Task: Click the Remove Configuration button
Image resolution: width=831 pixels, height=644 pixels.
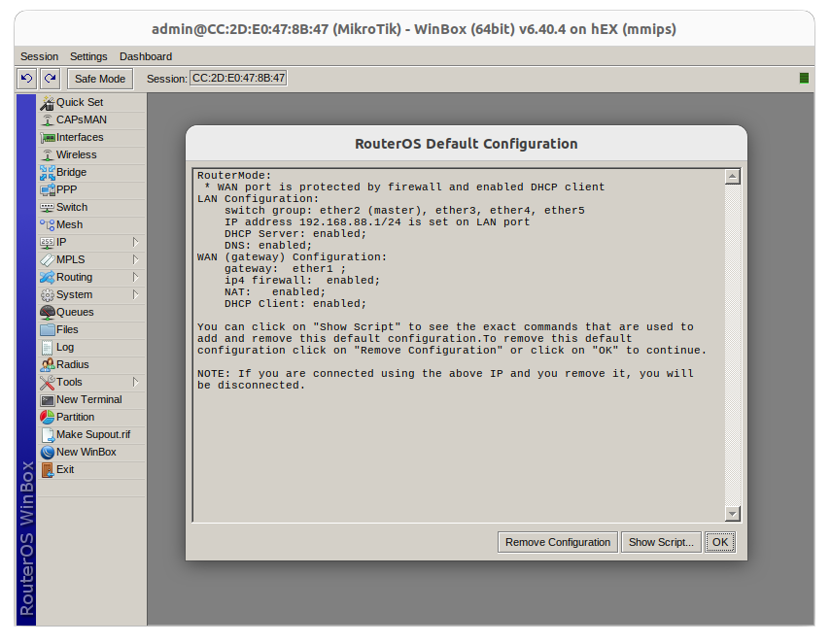Action: (558, 542)
